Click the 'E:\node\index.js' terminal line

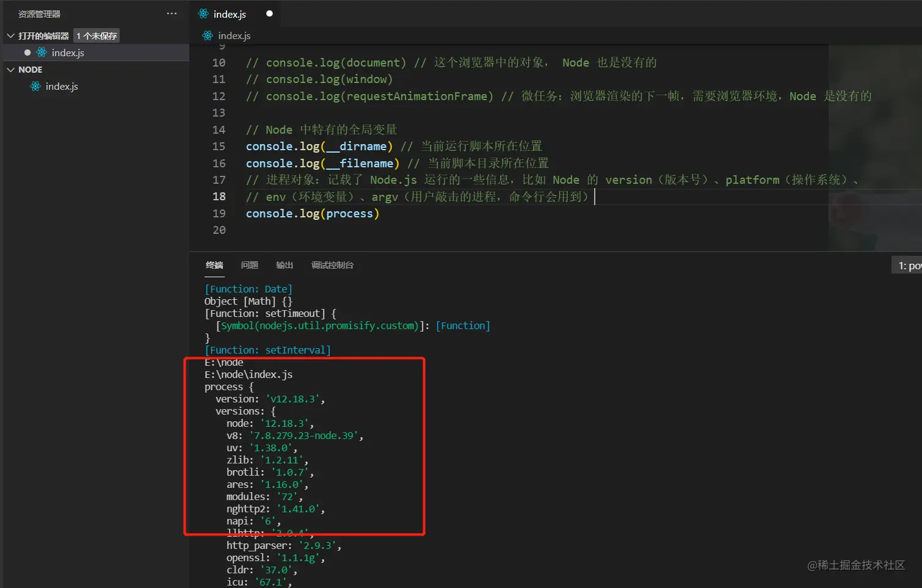249,374
